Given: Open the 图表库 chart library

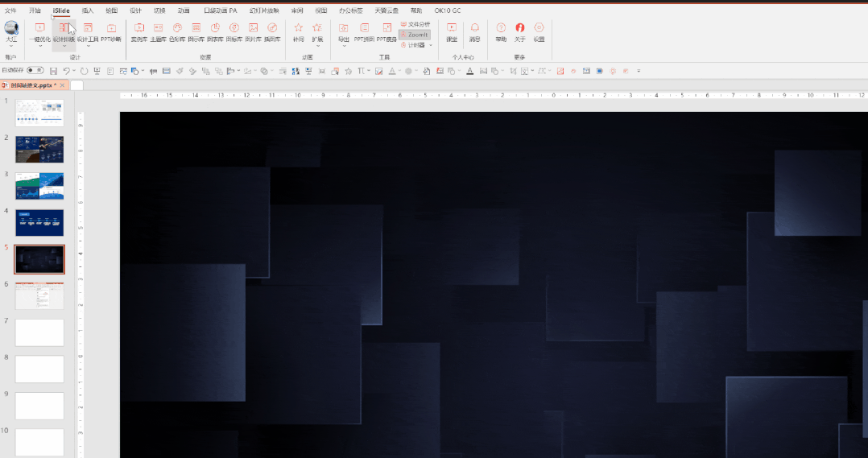Looking at the screenshot, I should [x=215, y=31].
